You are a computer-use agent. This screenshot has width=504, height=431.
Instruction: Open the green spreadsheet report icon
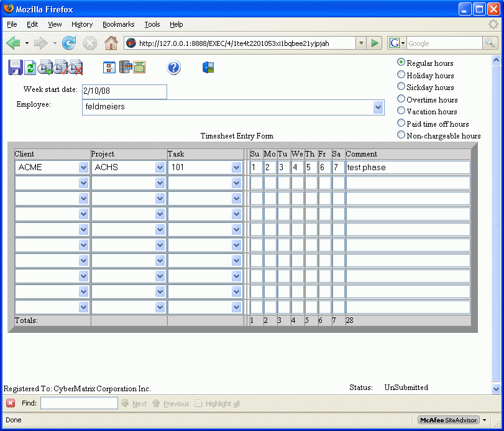pos(139,67)
